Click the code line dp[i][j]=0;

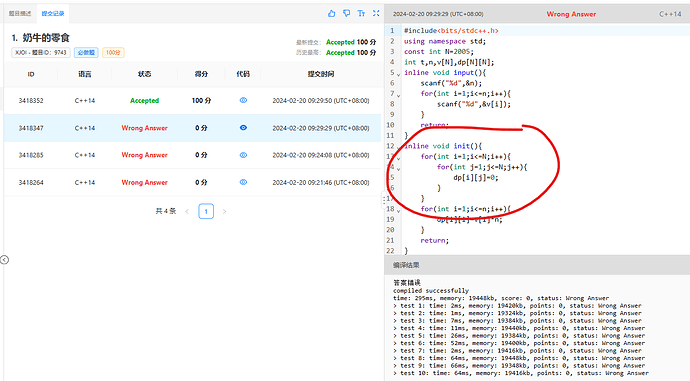pyautogui.click(x=476, y=177)
